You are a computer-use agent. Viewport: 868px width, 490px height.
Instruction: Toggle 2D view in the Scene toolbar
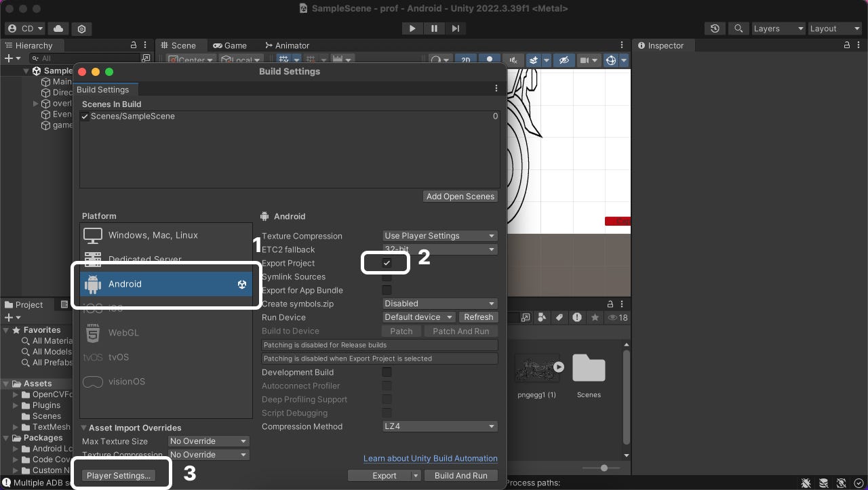pos(466,60)
